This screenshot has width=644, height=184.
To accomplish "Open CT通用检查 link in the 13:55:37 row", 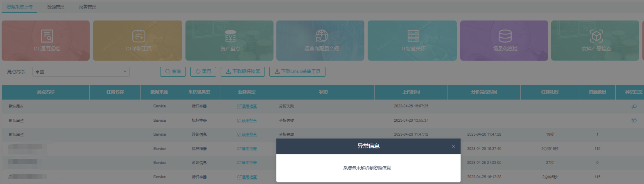I will click(247, 120).
